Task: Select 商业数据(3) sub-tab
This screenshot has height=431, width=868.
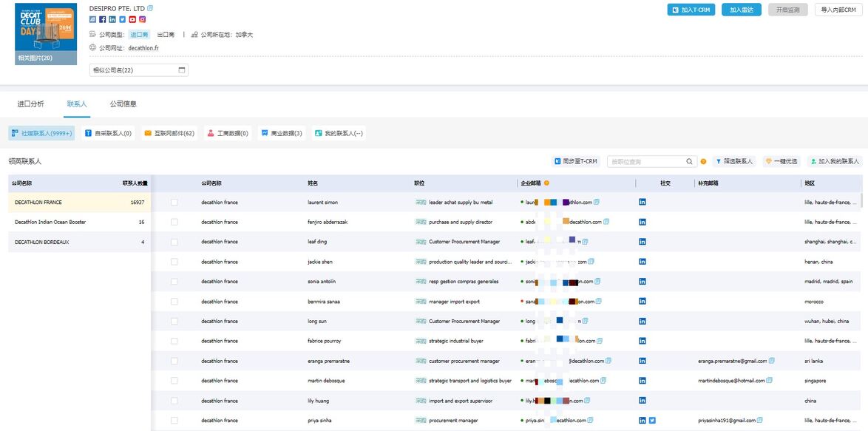Action: point(282,133)
